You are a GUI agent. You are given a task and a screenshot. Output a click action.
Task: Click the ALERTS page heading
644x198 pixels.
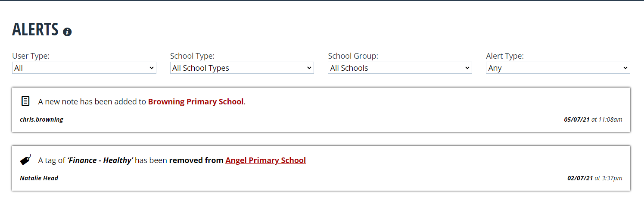35,29
